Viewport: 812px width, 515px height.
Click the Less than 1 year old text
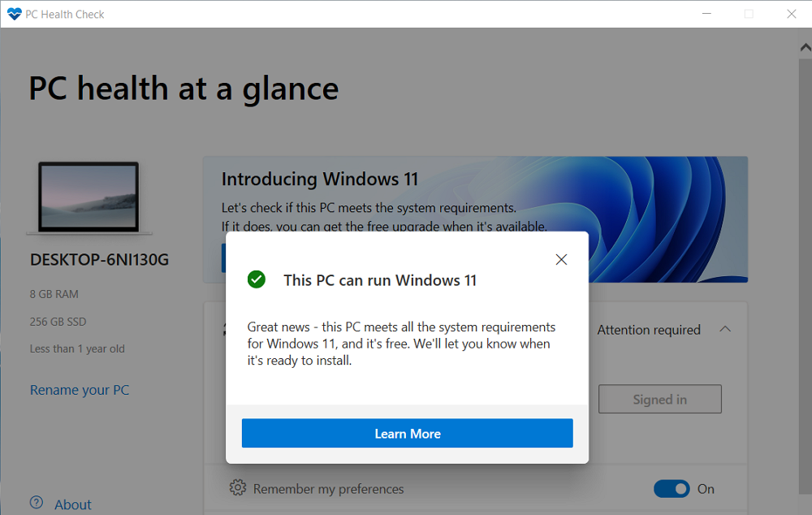[x=77, y=348]
